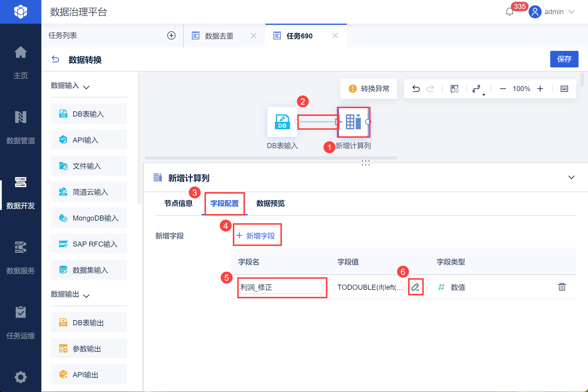Add a new task with plus icon

[x=171, y=35]
